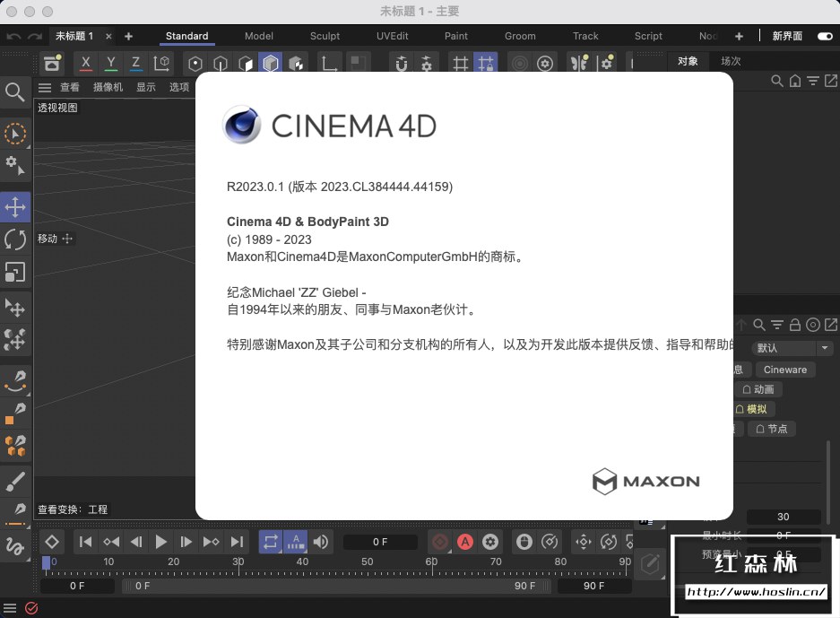This screenshot has width=840, height=618.
Task: Toggle Y axis lock
Action: click(111, 64)
